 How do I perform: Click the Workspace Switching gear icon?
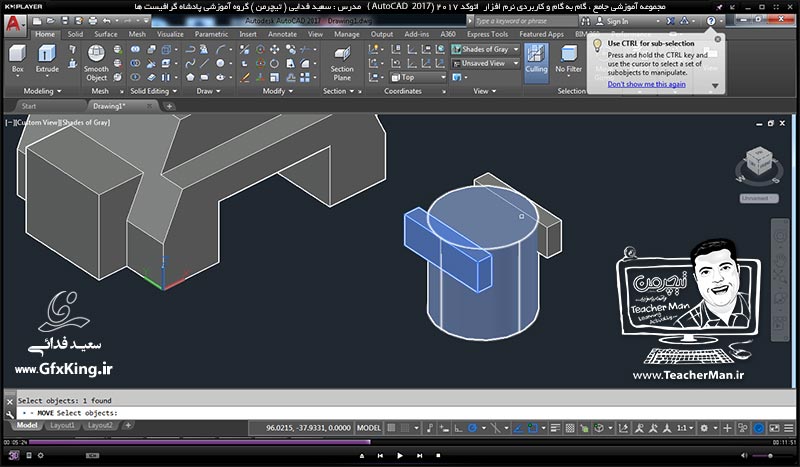(x=704, y=428)
